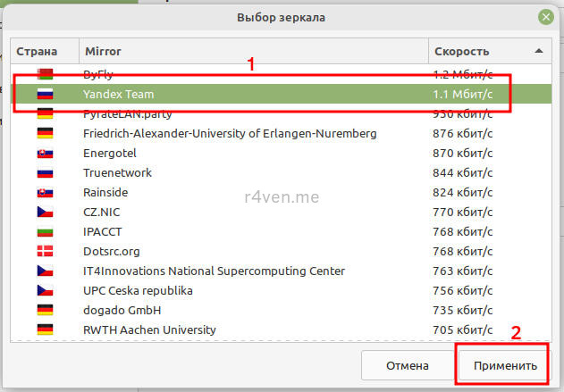Viewport: 564px width, 392px height.
Task: Click the German flag next to dogado GmbH
Action: point(45,310)
